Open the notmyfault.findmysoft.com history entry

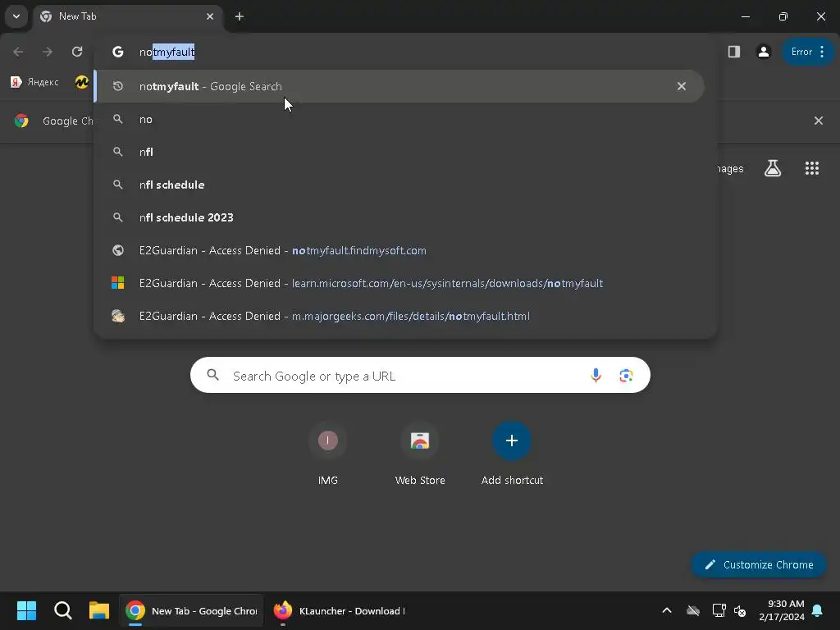pyautogui.click(x=405, y=250)
